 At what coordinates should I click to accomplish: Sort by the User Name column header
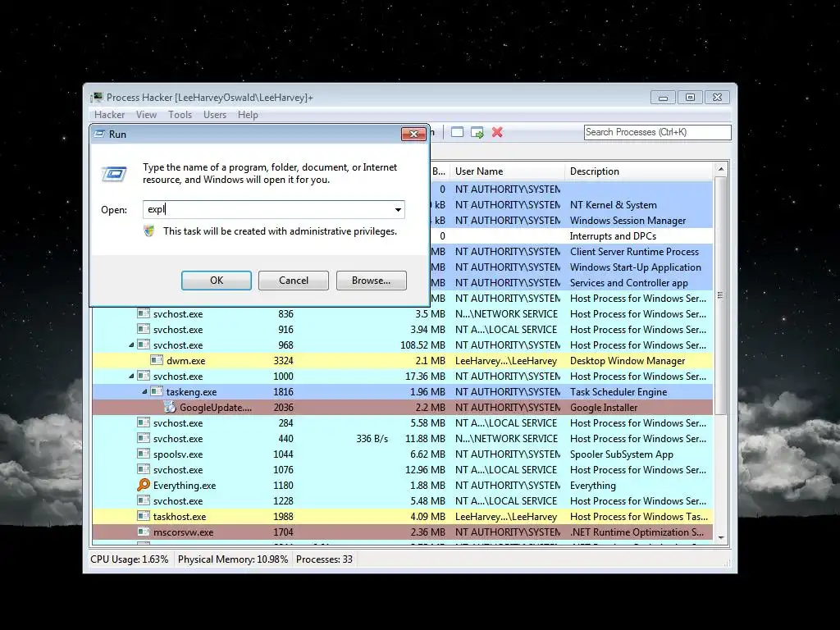click(x=507, y=171)
